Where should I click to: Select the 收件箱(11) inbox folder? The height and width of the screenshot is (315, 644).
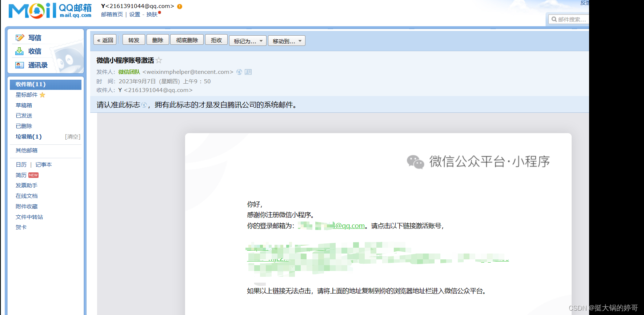(x=46, y=84)
